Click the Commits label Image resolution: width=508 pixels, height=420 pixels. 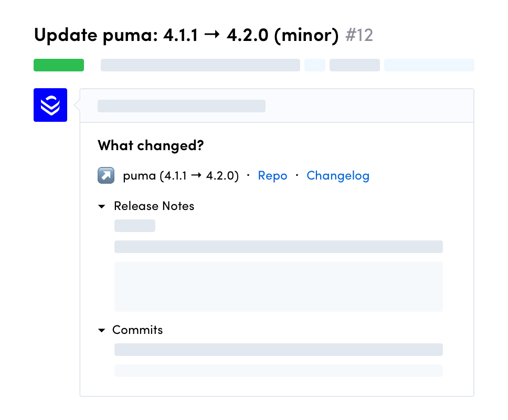tap(137, 330)
